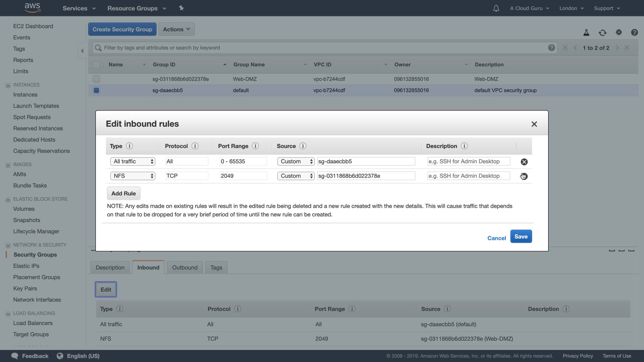
Task: Remove the All traffic rule row
Action: point(524,162)
